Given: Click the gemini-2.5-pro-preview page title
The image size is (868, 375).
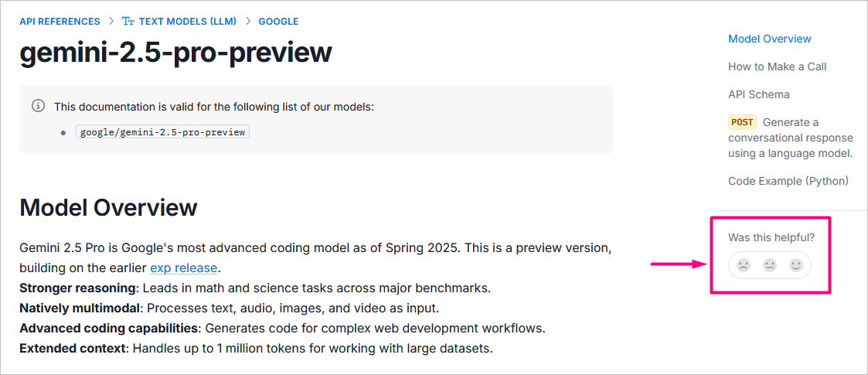Looking at the screenshot, I should pos(175,53).
